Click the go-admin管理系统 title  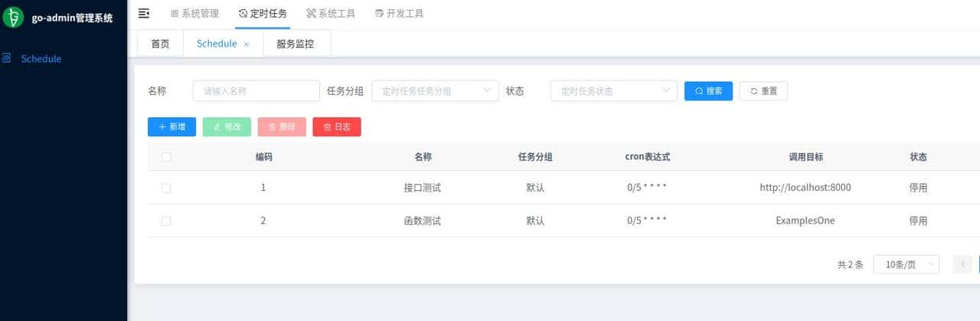(73, 18)
